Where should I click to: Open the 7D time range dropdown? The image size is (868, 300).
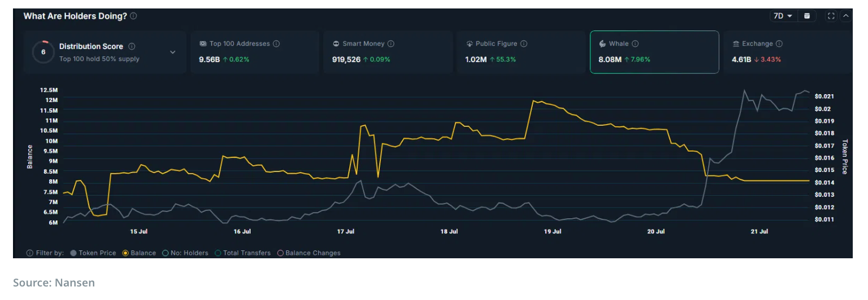pyautogui.click(x=783, y=16)
